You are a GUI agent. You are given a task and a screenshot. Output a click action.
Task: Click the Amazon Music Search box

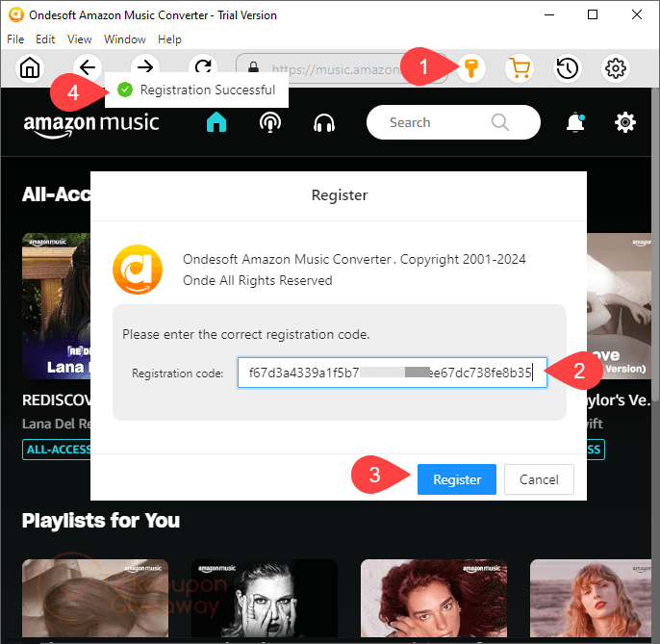[x=453, y=122]
